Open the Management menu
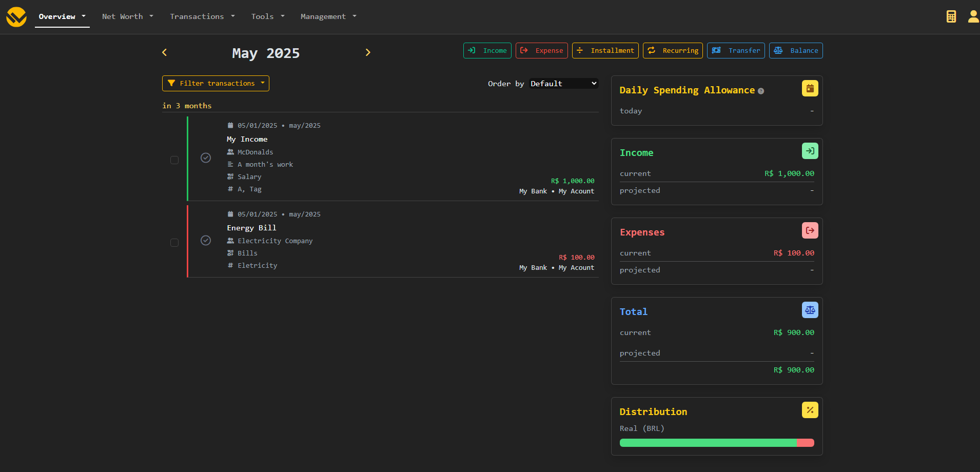 [328, 16]
